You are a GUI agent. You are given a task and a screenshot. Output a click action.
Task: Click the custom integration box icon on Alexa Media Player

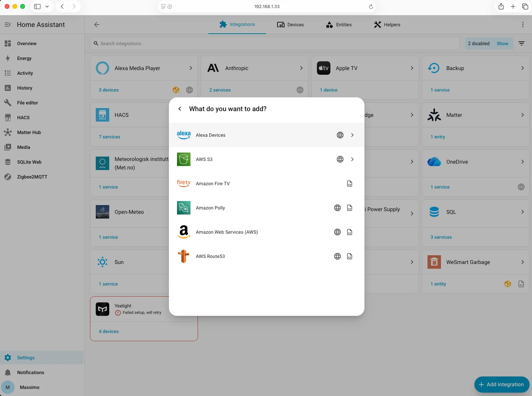[x=176, y=90]
